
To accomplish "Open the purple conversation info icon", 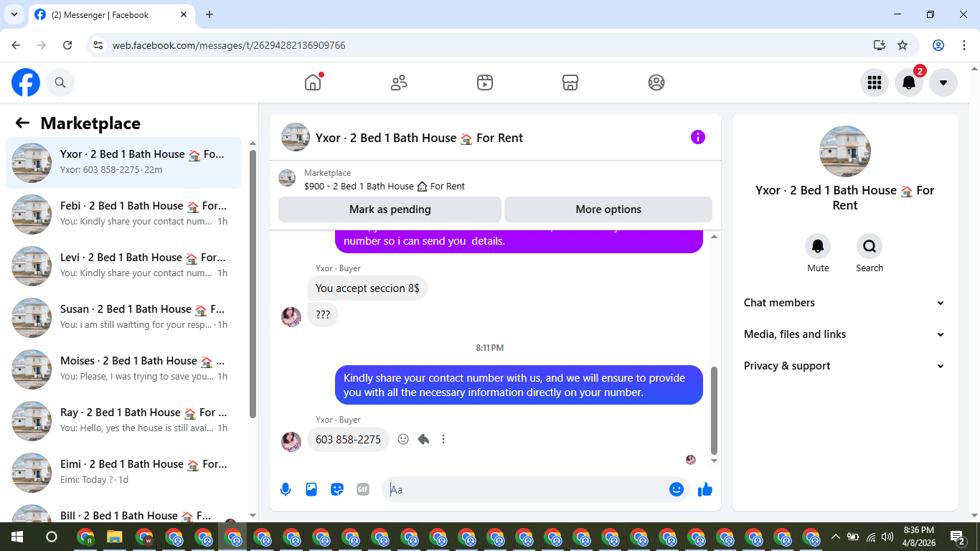I will 697,137.
